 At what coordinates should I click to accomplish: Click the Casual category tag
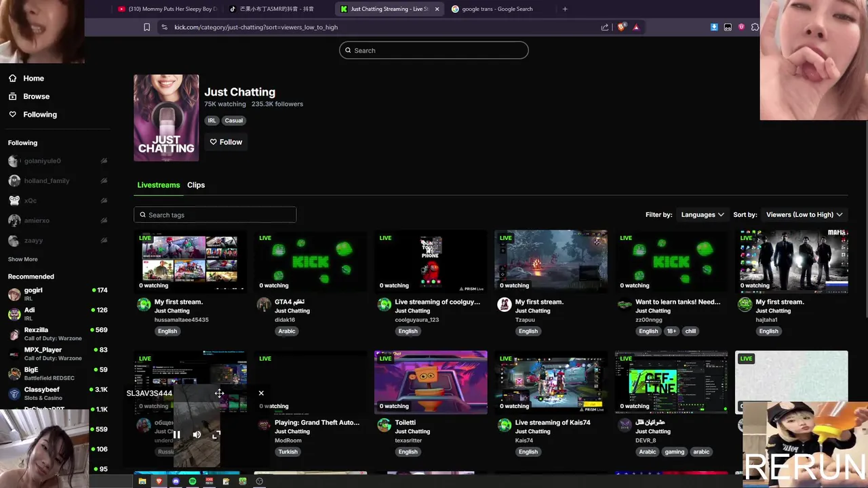click(234, 121)
